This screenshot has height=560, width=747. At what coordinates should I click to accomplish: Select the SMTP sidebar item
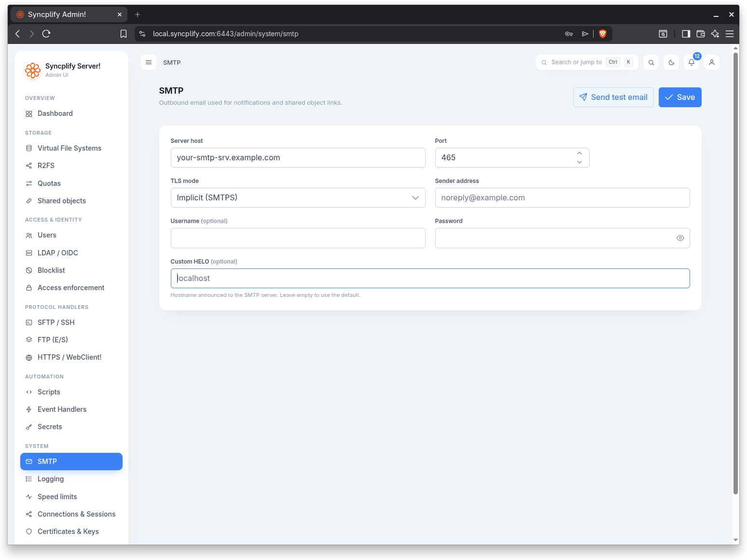71,462
